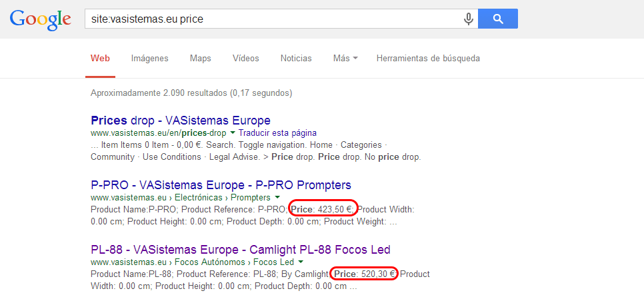644x301 pixels.
Task: Open the Maps tab
Action: pyautogui.click(x=201, y=58)
